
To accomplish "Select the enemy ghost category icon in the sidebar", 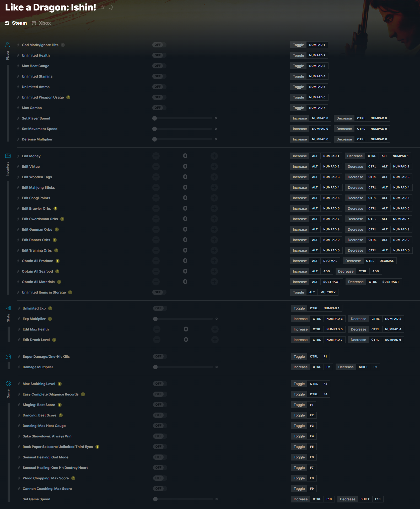I will pos(8,356).
